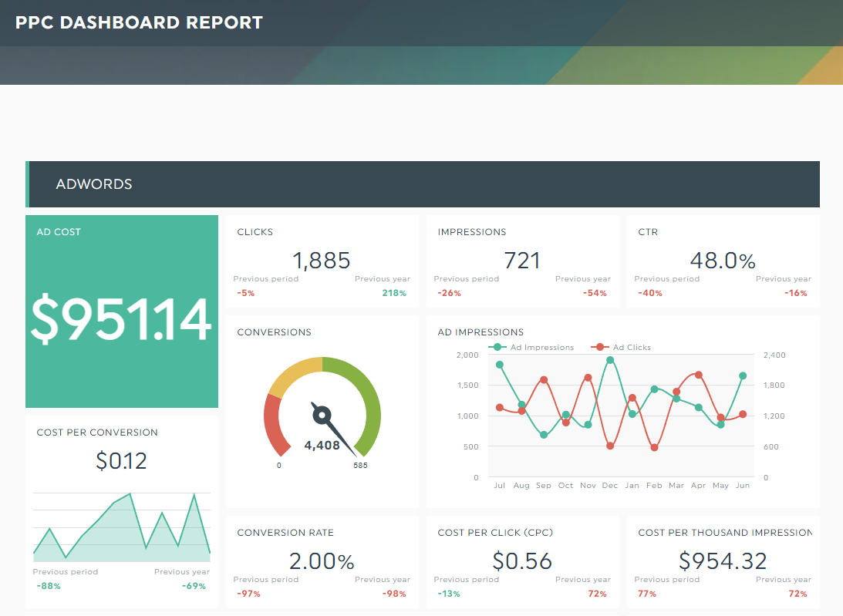This screenshot has height=616, width=843.
Task: Select the Sep month label on chart axis
Action: point(544,486)
